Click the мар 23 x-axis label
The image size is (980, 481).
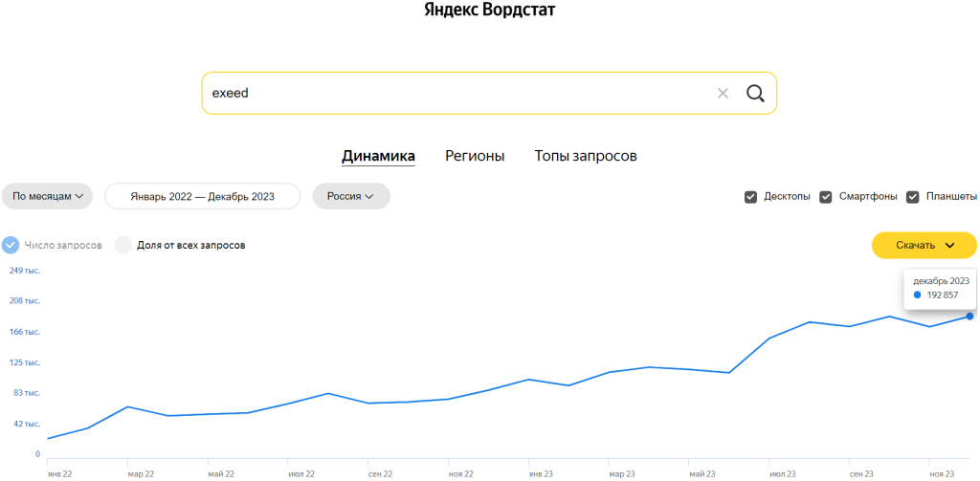[x=622, y=474]
